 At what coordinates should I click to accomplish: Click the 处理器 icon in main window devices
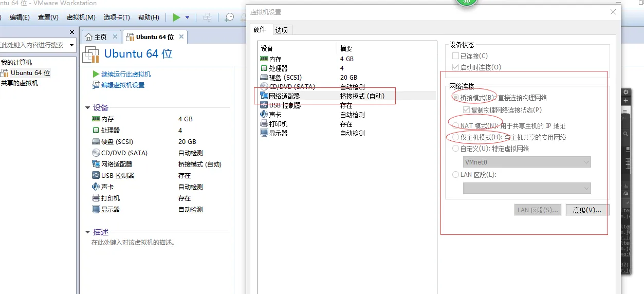pyautogui.click(x=96, y=130)
